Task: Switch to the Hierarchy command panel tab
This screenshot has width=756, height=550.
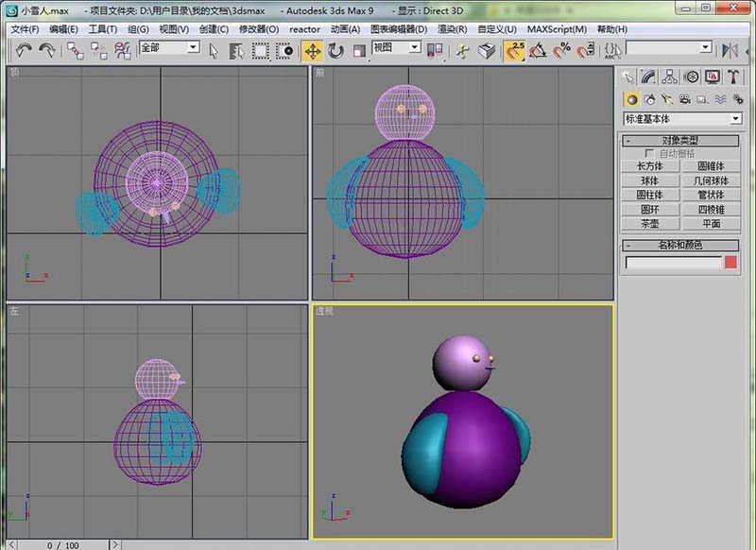Action: (670, 77)
